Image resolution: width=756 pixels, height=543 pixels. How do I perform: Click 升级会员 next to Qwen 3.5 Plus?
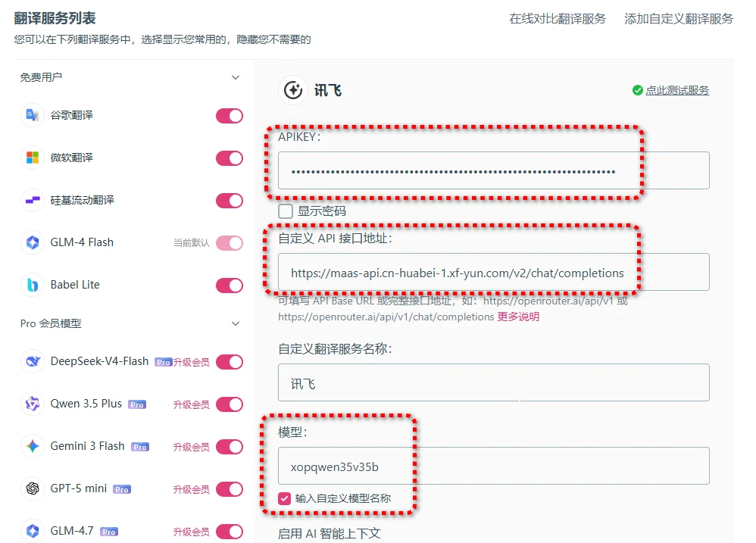[192, 404]
